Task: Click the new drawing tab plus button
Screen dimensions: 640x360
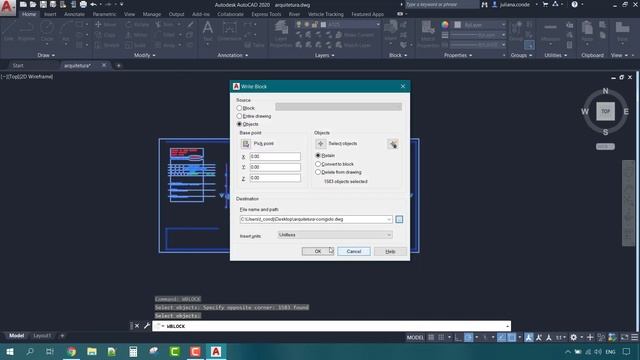Action: click(119, 65)
